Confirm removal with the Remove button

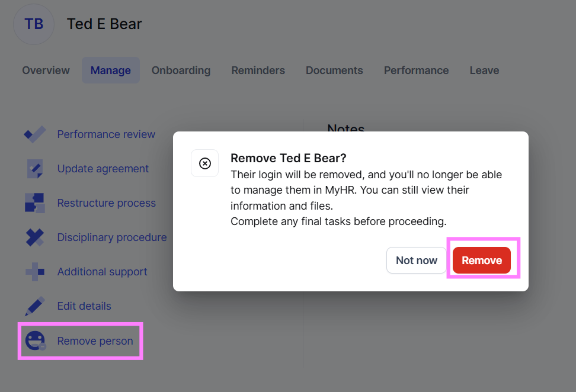(482, 260)
